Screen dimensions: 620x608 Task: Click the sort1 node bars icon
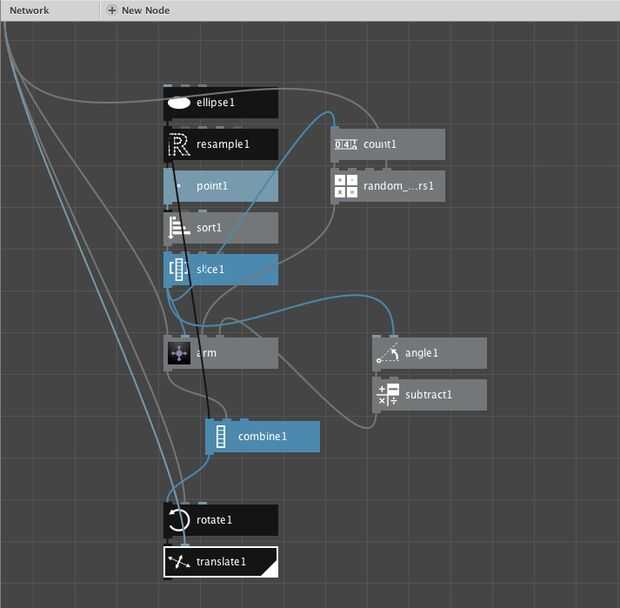point(179,228)
